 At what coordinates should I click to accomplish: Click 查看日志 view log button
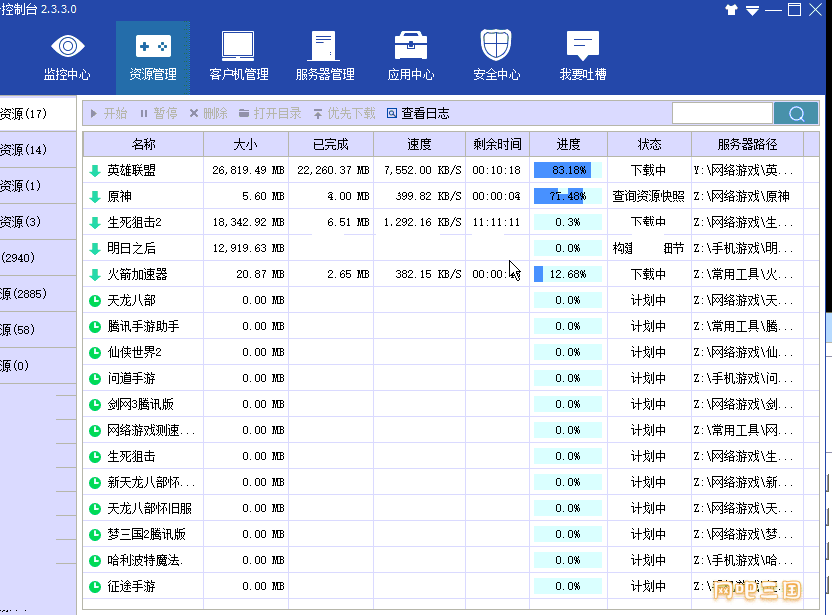point(418,113)
